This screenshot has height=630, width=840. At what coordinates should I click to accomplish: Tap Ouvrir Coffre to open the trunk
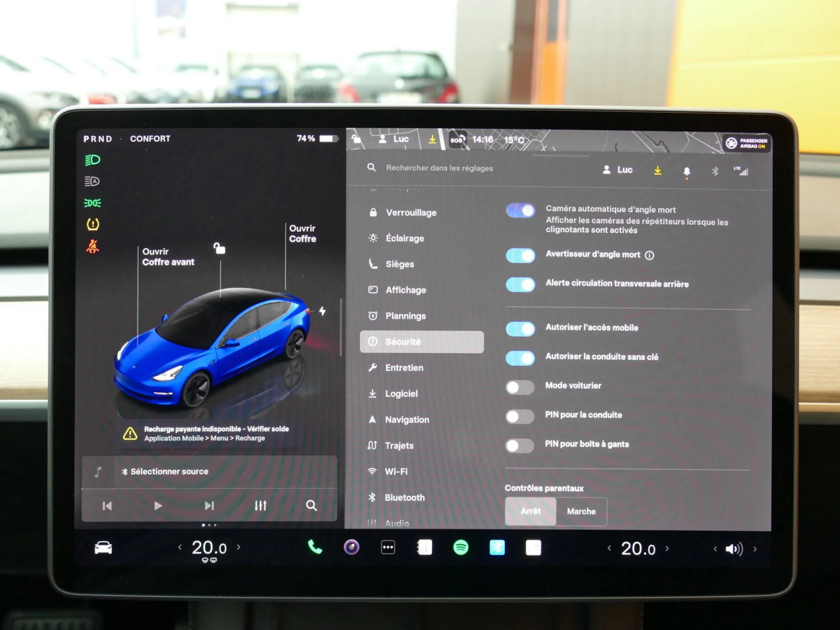click(302, 234)
